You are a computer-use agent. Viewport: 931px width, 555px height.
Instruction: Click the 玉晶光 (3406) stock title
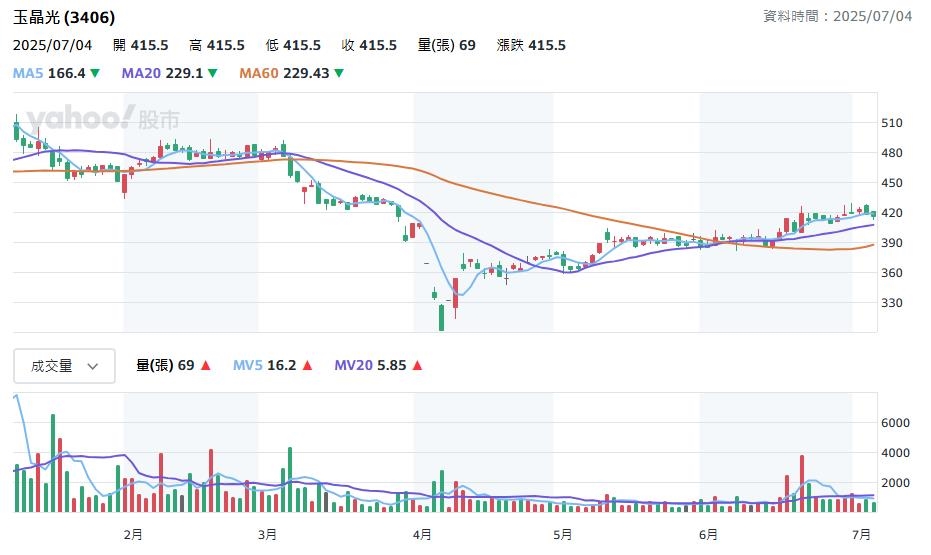coord(64,17)
